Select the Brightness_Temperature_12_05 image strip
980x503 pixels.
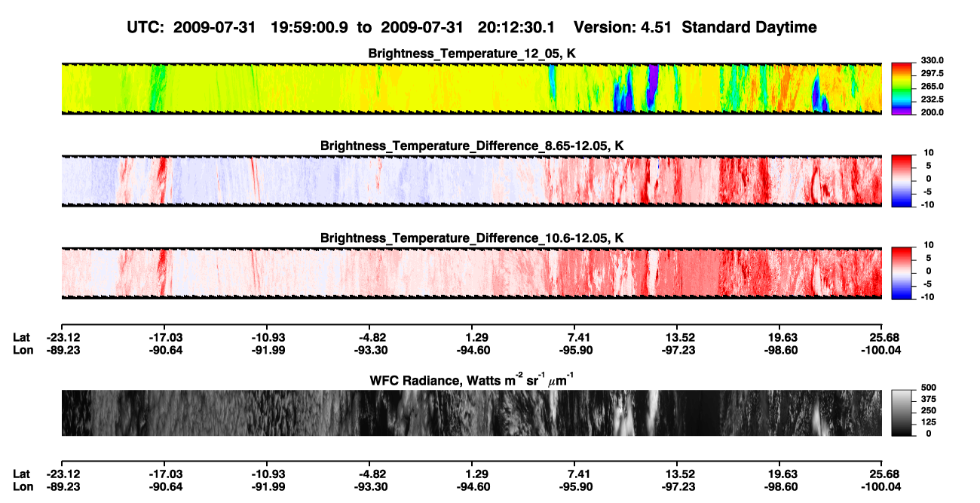click(471, 89)
